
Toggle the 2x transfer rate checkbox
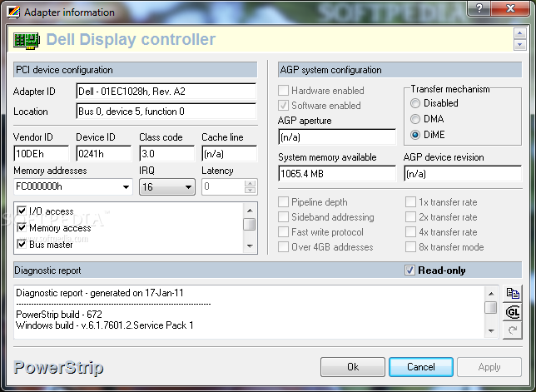(410, 217)
